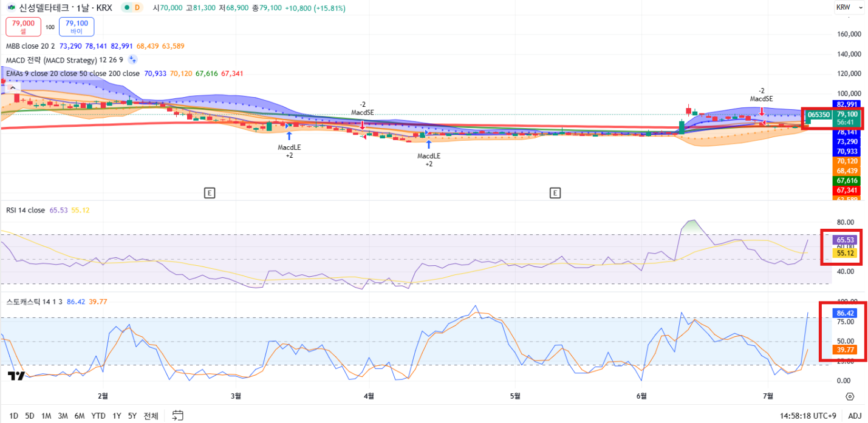The image size is (868, 423).
Task: Click the 065350 ticker price label
Action: 819,114
